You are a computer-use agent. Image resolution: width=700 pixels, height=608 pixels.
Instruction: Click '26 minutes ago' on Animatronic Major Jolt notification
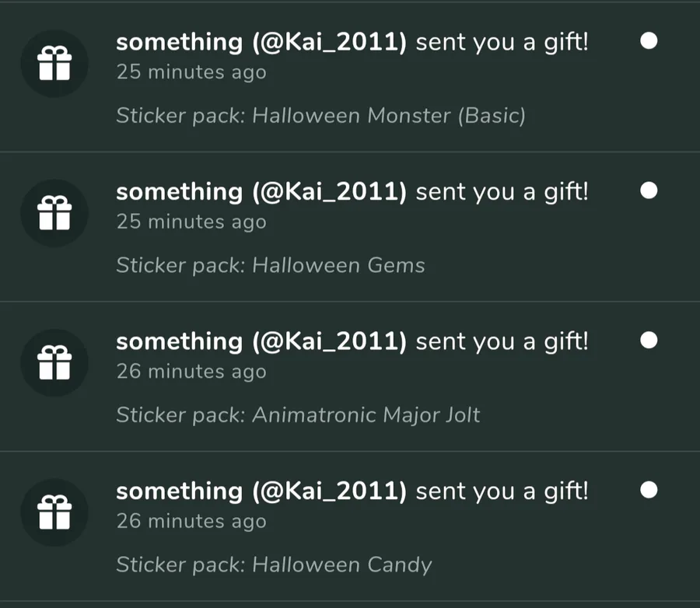coord(191,372)
